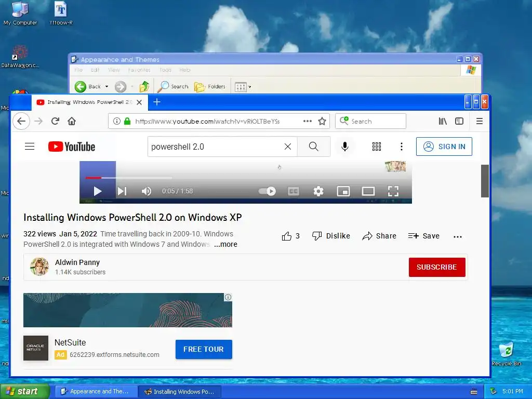This screenshot has width=532, height=399.
Task: Click the SIGN IN button
Action: [x=444, y=147]
